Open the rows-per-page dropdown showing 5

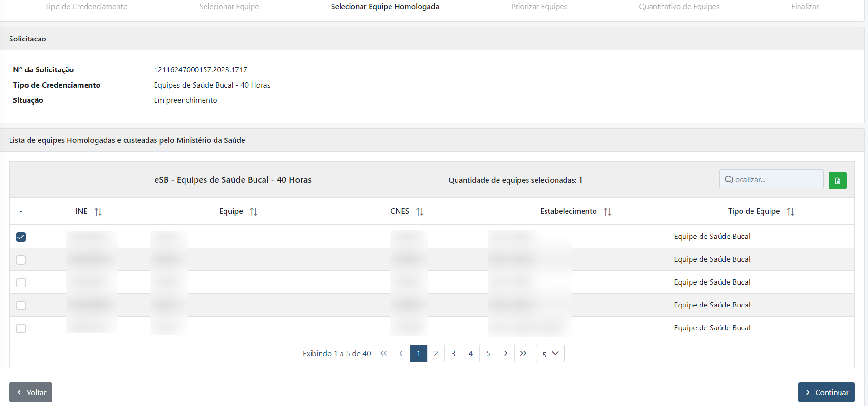550,353
